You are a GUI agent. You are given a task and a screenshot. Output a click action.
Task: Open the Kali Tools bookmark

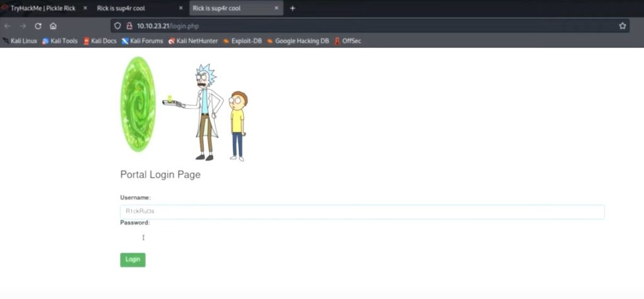tap(60, 41)
